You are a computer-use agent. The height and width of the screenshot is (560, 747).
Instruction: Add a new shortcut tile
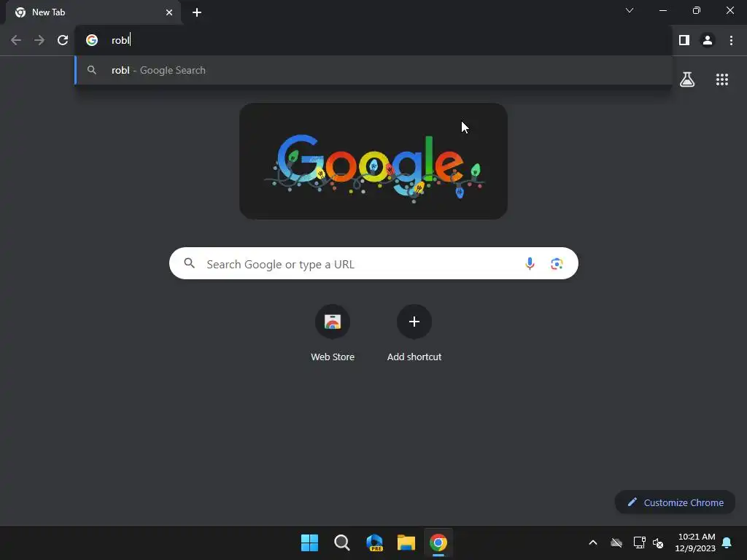click(414, 334)
